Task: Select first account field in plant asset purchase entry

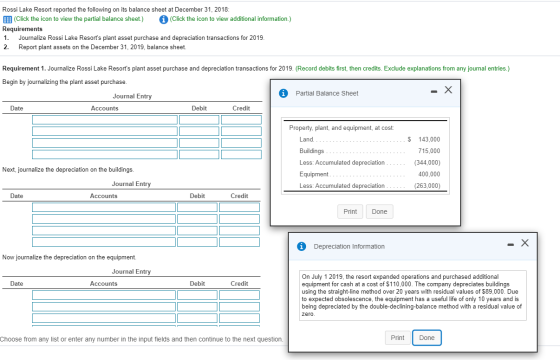Action: 105,120
